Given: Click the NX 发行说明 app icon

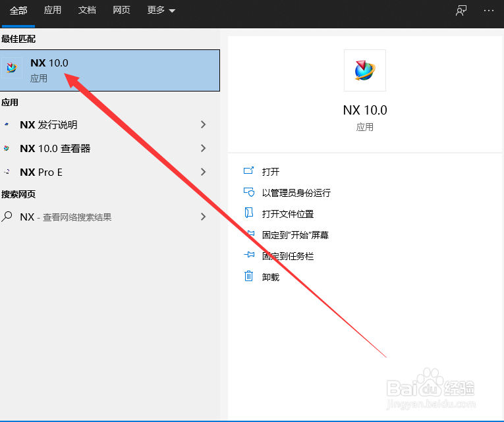Looking at the screenshot, I should point(7,124).
